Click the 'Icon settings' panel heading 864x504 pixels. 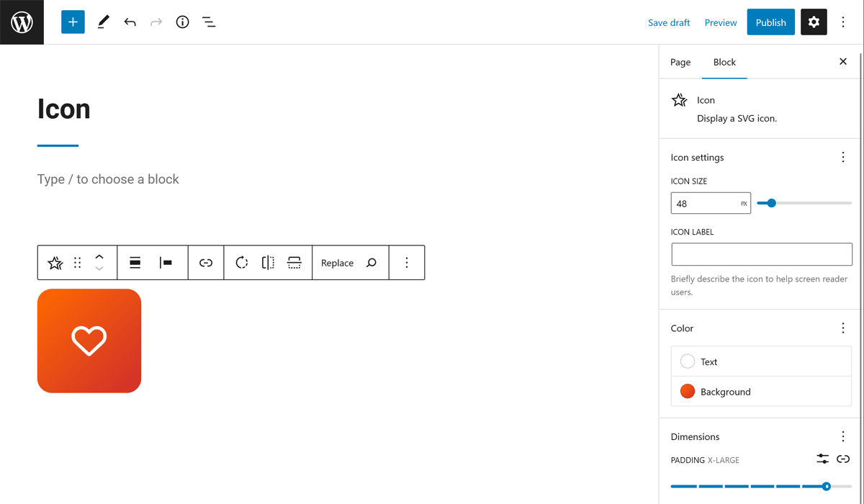pyautogui.click(x=697, y=157)
